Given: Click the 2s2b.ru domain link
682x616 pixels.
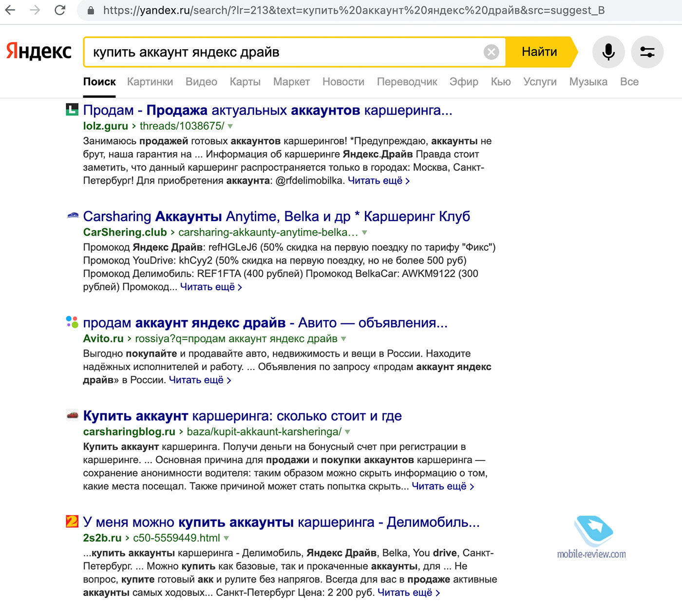Looking at the screenshot, I should [102, 538].
